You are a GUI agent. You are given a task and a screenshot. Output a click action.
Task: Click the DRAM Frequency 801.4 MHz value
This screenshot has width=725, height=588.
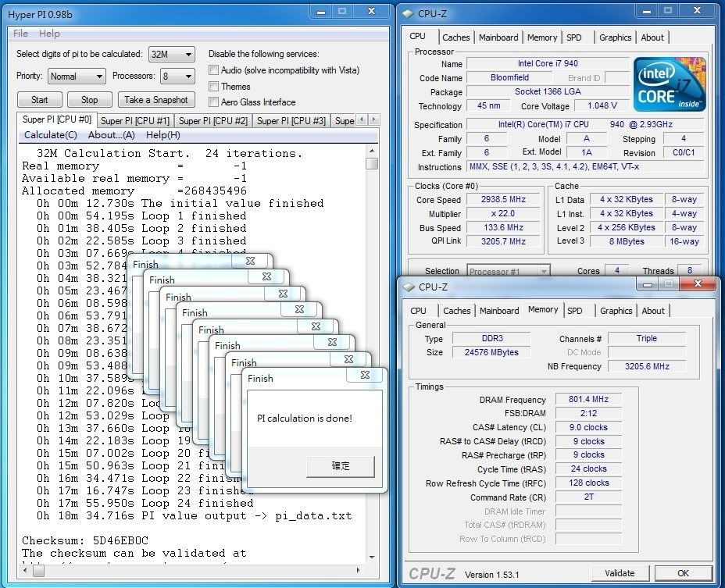click(588, 399)
